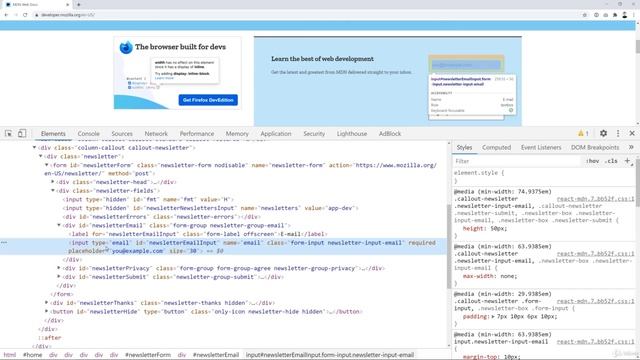Click the Styles filter input
The width and height of the screenshot is (640, 360).
point(516,161)
